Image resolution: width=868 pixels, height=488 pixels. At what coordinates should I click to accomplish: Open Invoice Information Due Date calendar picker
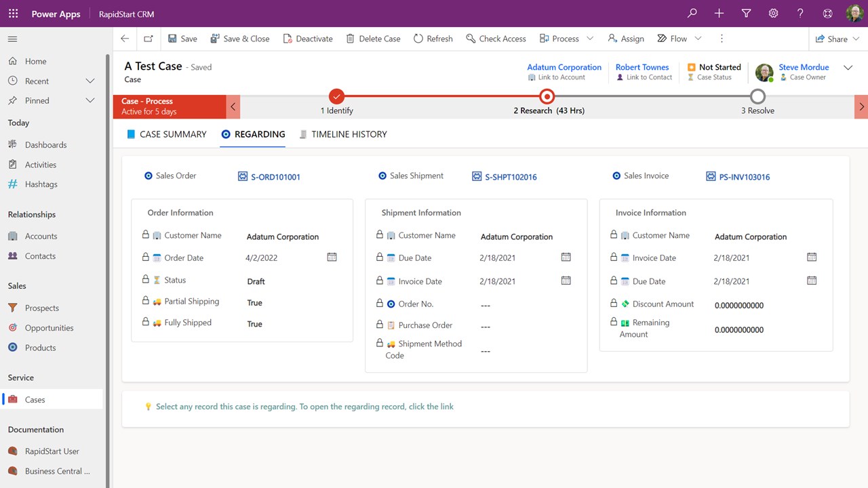(x=812, y=281)
